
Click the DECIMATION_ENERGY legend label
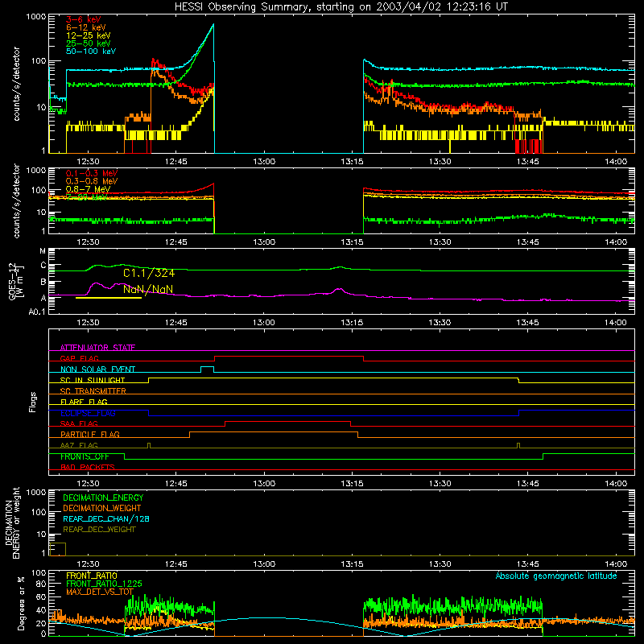click(103, 497)
